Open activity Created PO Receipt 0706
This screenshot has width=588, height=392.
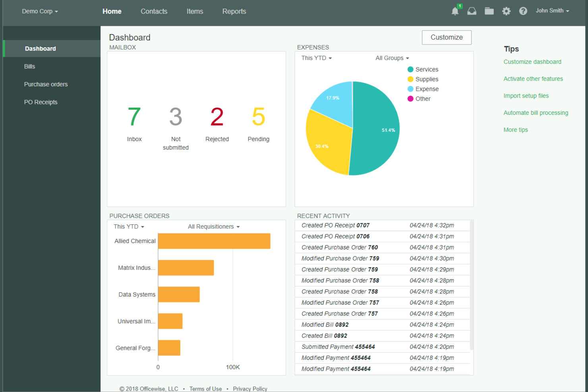pyautogui.click(x=382, y=236)
